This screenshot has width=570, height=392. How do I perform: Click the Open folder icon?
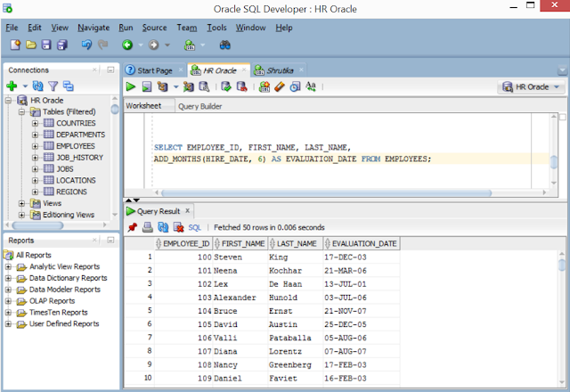(31, 45)
